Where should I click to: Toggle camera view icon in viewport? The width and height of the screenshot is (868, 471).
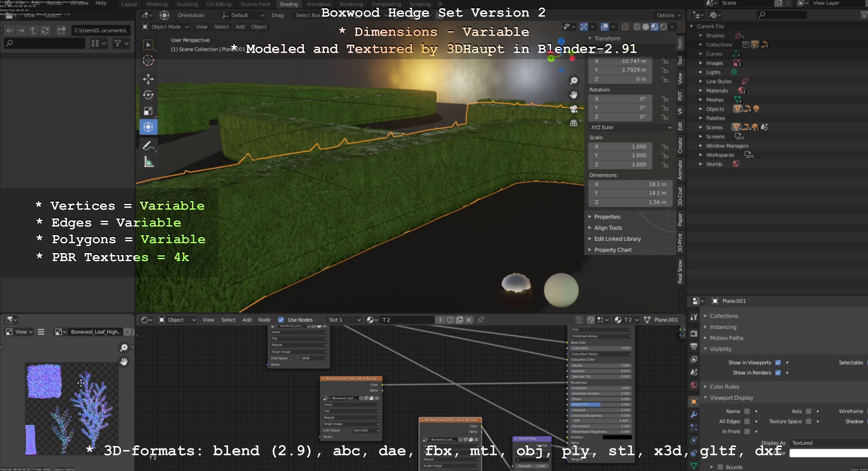(x=573, y=109)
